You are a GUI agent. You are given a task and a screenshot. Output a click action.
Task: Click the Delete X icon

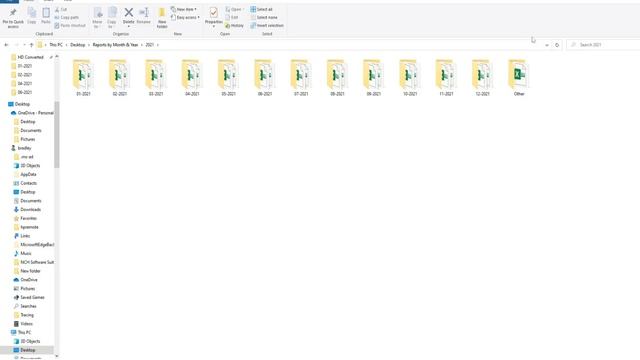129,13
